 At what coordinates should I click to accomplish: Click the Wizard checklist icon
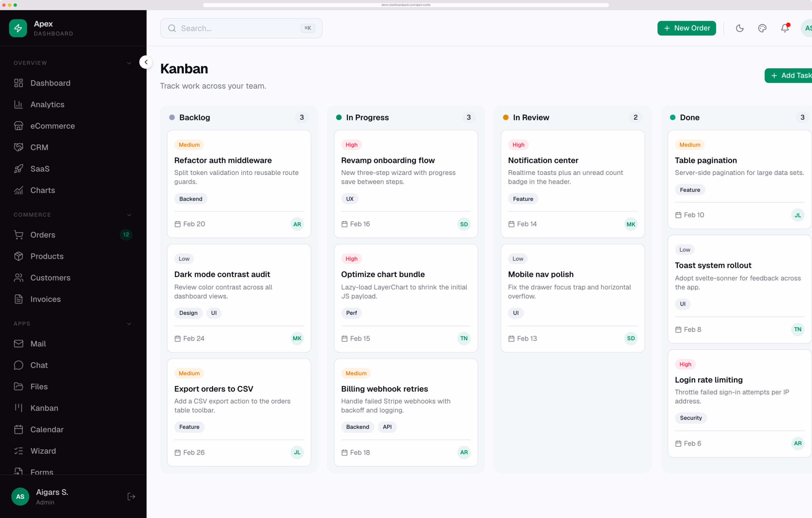pyautogui.click(x=18, y=451)
